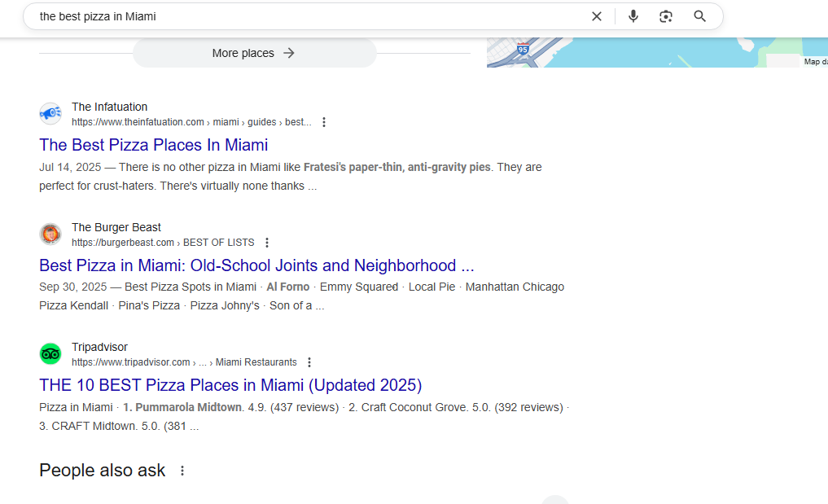Image resolution: width=828 pixels, height=504 pixels.
Task: Clear the search box text
Action: (x=597, y=16)
